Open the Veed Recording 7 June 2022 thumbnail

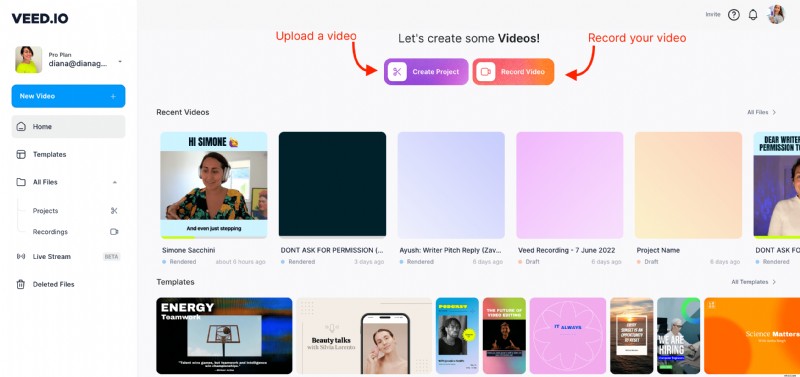[x=569, y=185]
